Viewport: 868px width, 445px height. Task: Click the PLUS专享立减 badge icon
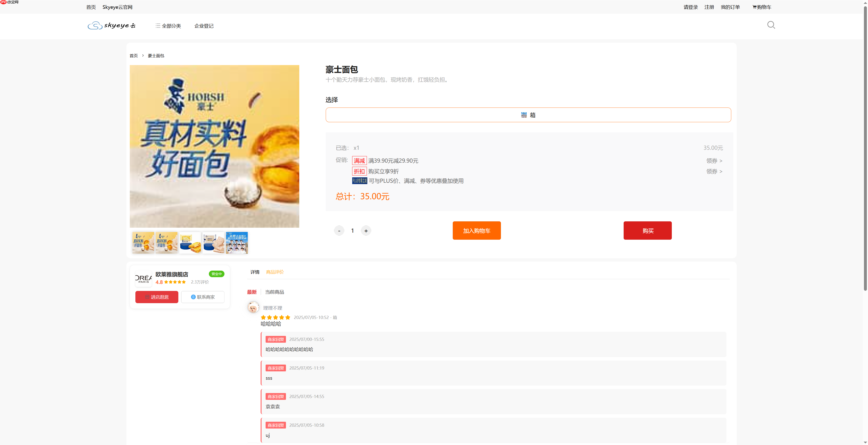pyautogui.click(x=359, y=181)
